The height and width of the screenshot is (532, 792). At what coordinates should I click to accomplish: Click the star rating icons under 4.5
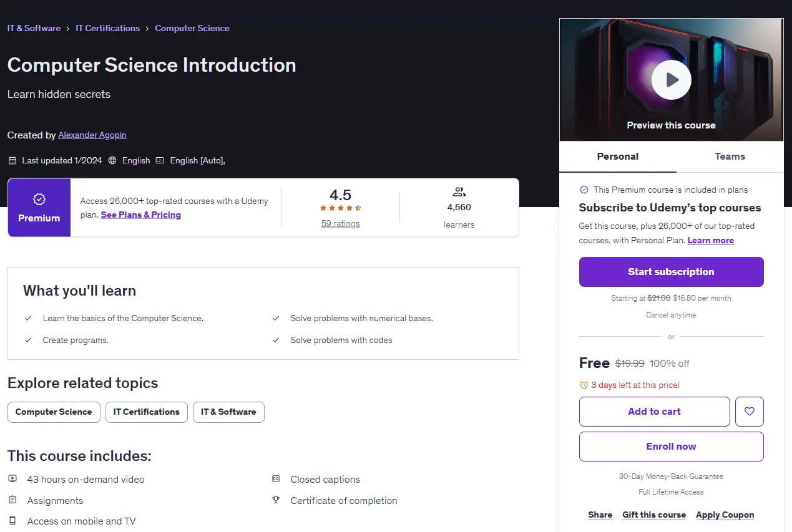pyautogui.click(x=341, y=208)
